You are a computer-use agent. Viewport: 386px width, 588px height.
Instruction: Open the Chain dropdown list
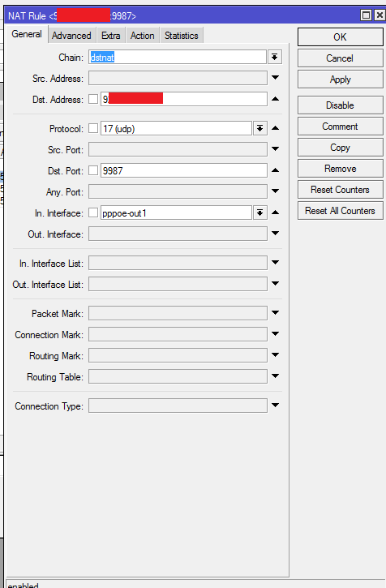(275, 58)
